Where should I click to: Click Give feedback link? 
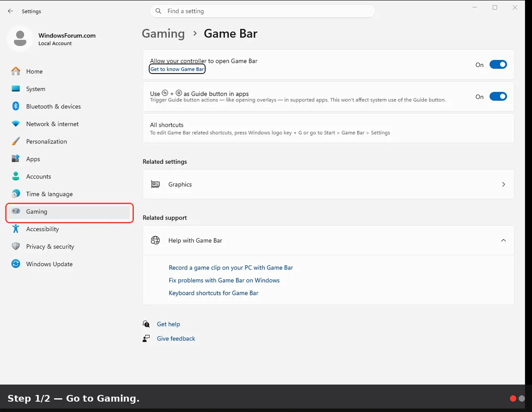[176, 338]
